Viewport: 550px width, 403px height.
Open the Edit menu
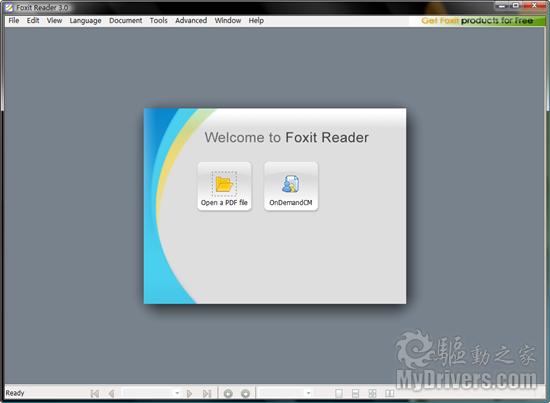[x=33, y=21]
